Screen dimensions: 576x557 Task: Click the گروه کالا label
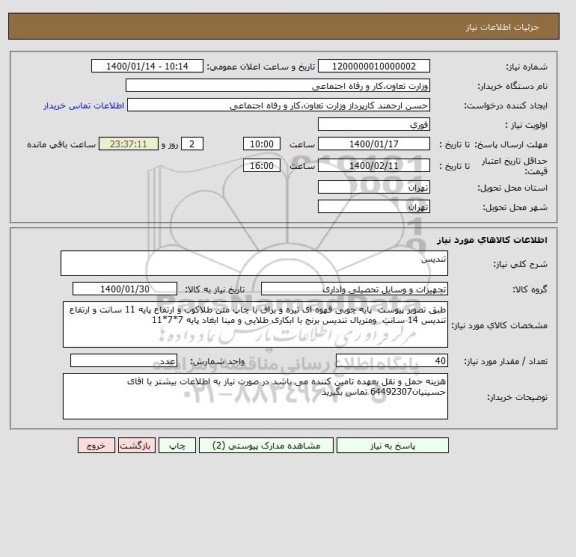530,290
